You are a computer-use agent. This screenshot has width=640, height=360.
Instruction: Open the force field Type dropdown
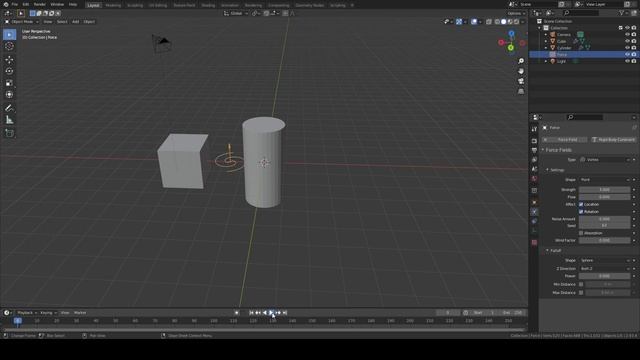point(604,160)
